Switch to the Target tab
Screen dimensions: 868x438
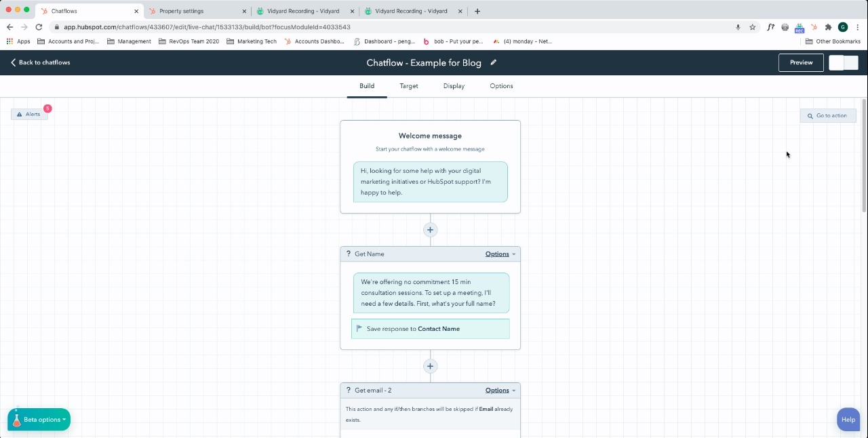coord(409,86)
